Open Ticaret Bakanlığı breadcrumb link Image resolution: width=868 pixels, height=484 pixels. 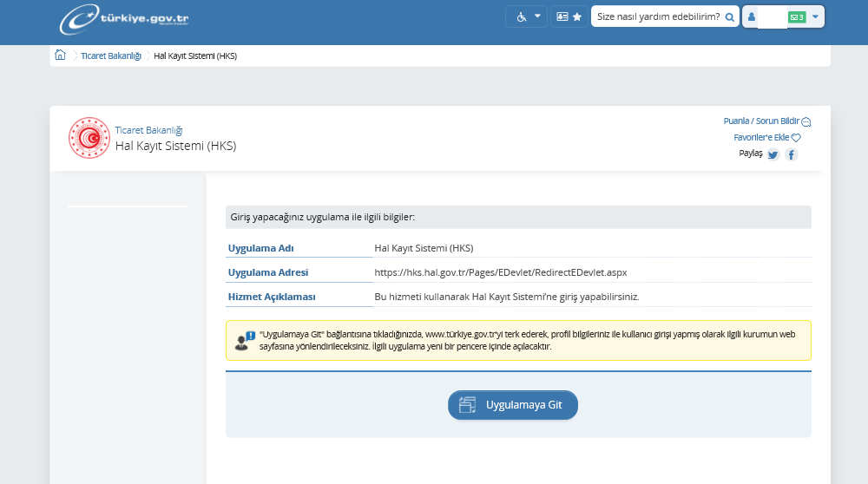pos(111,56)
